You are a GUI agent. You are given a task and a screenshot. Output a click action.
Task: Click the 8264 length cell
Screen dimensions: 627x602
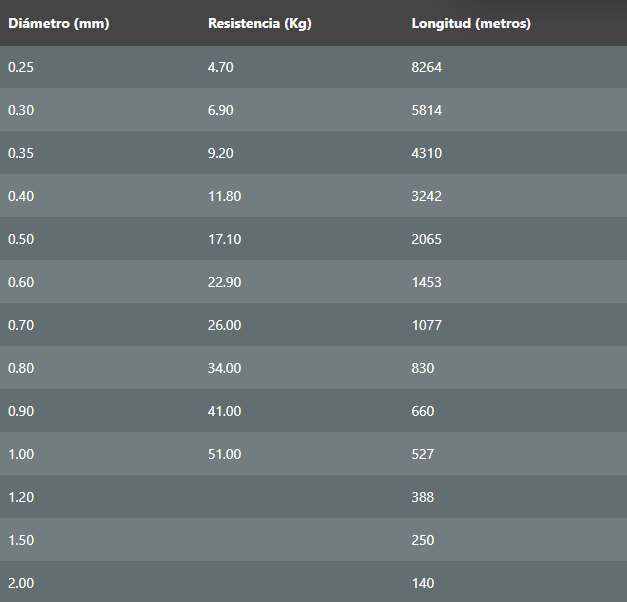[x=426, y=67]
